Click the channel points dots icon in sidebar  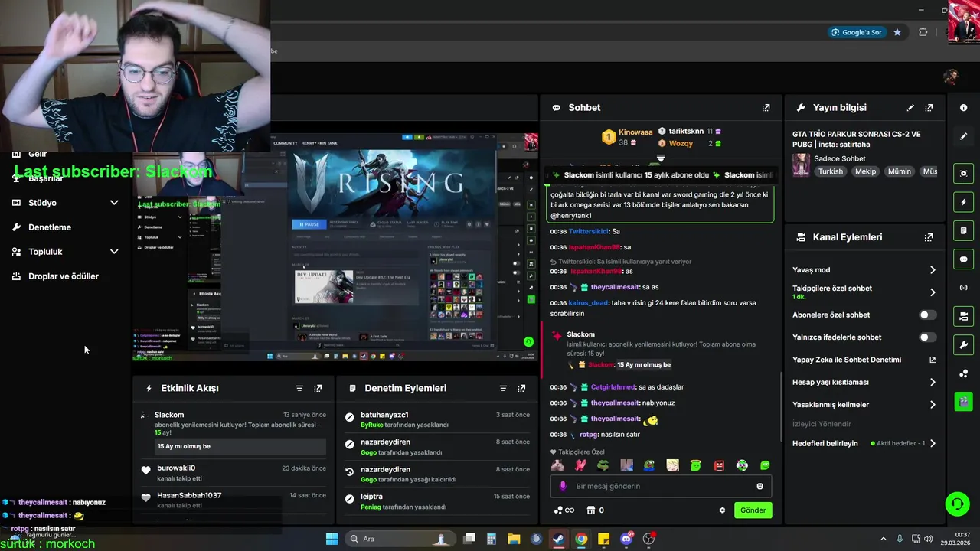[x=963, y=373]
